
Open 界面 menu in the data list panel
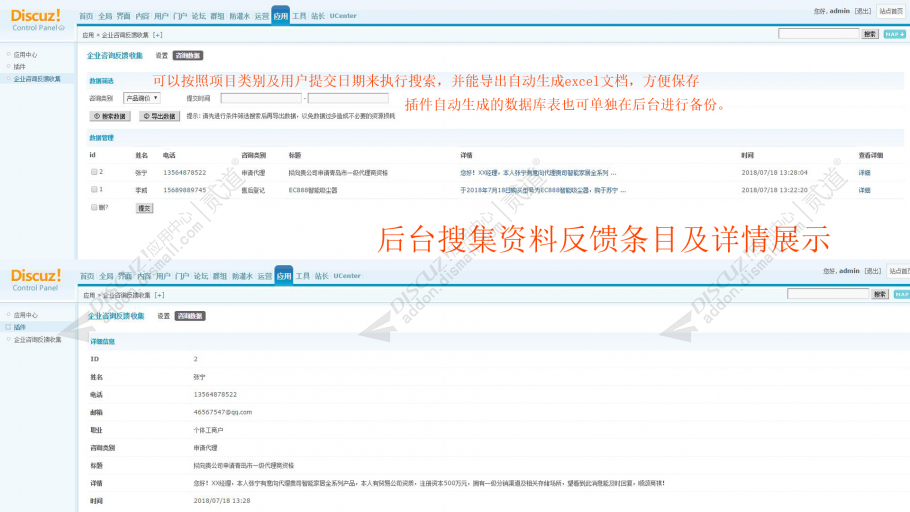coord(124,16)
